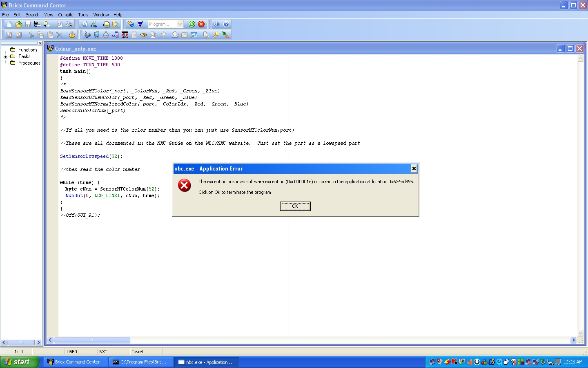Open print preview from the toolbar

click(60, 24)
